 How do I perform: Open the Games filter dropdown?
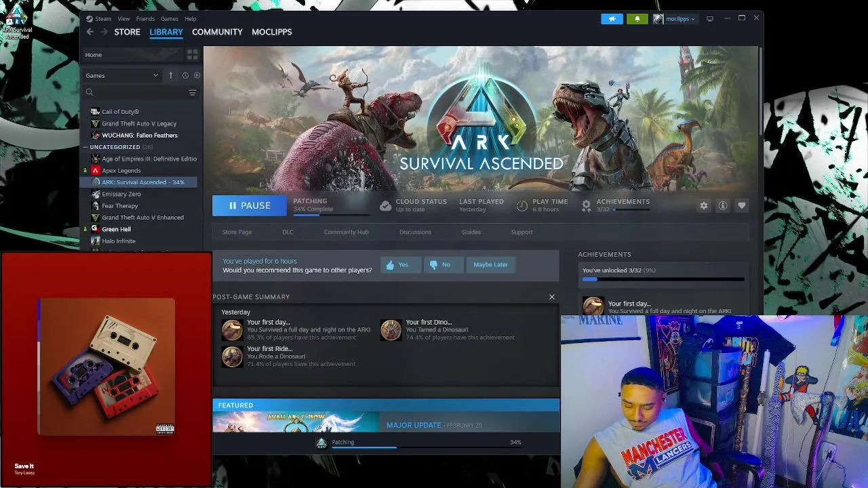(122, 75)
